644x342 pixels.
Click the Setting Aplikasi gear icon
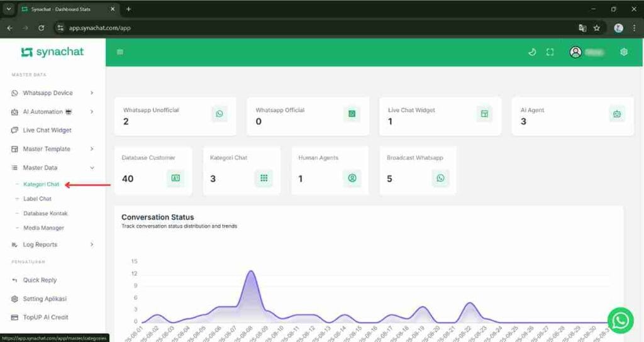pyautogui.click(x=14, y=299)
